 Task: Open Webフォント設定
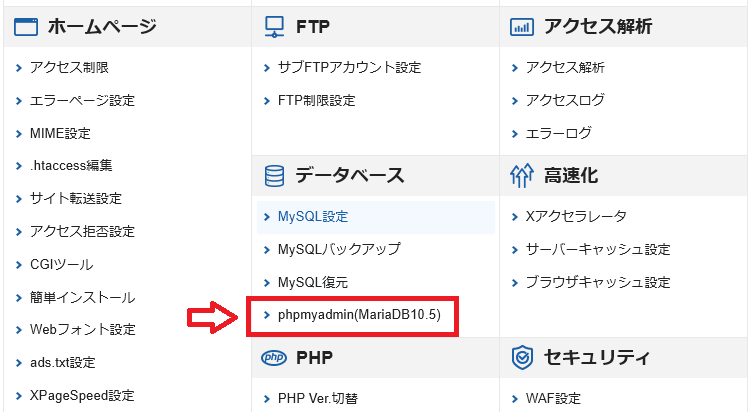(83, 330)
